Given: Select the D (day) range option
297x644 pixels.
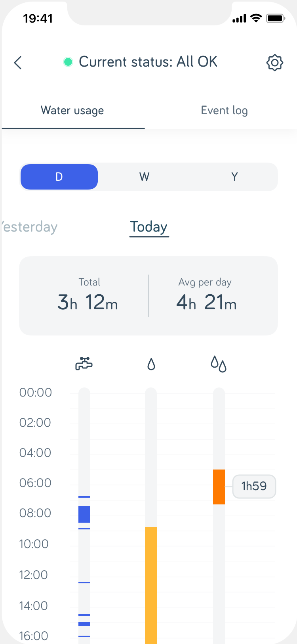Looking at the screenshot, I should pos(59,177).
